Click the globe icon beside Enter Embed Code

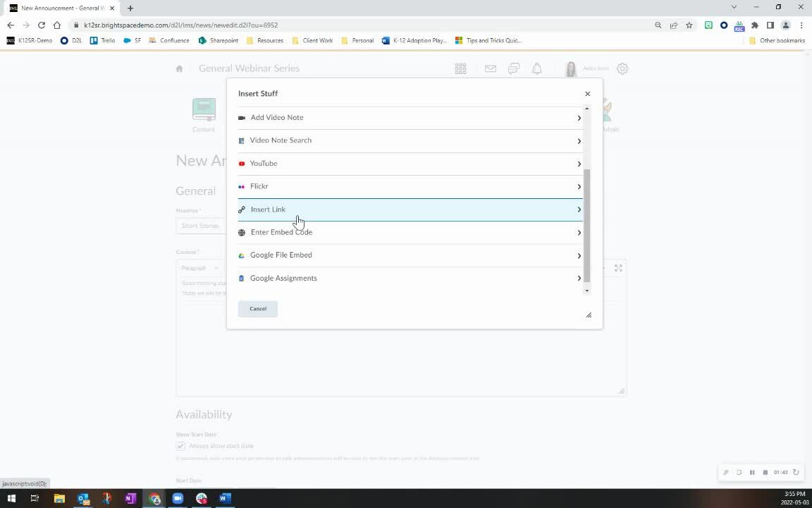241,233
